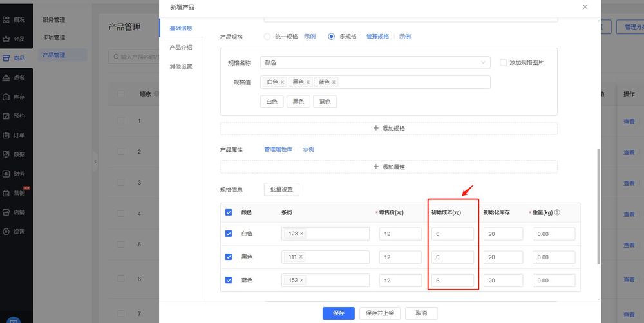Click the 保存 button
This screenshot has width=644, height=323.
pos(338,313)
